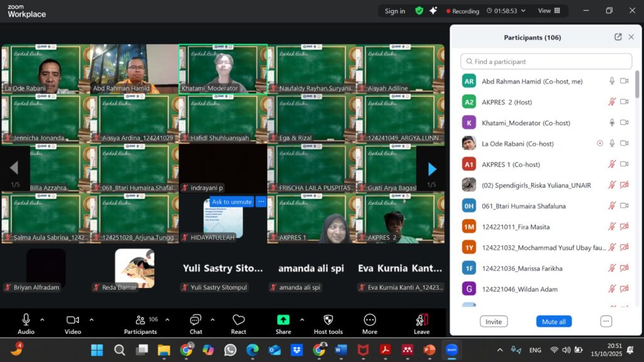Click the Find a participant field
The image size is (644, 362).
pos(546,62)
